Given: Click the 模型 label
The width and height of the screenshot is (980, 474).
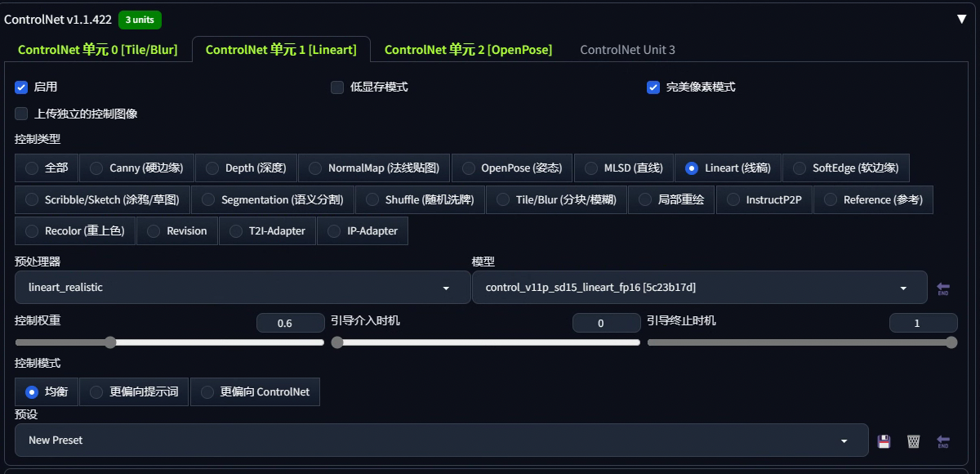Looking at the screenshot, I should (483, 262).
